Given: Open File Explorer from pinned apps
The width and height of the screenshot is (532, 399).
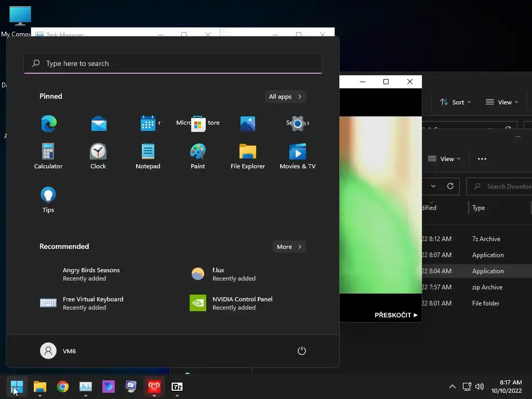Looking at the screenshot, I should pyautogui.click(x=248, y=156).
